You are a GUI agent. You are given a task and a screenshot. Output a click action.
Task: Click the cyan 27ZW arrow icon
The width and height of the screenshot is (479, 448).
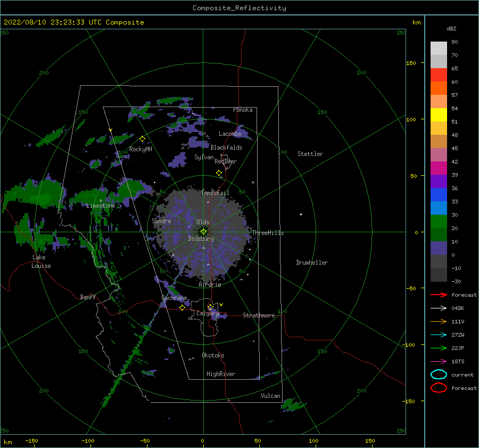coord(439,335)
